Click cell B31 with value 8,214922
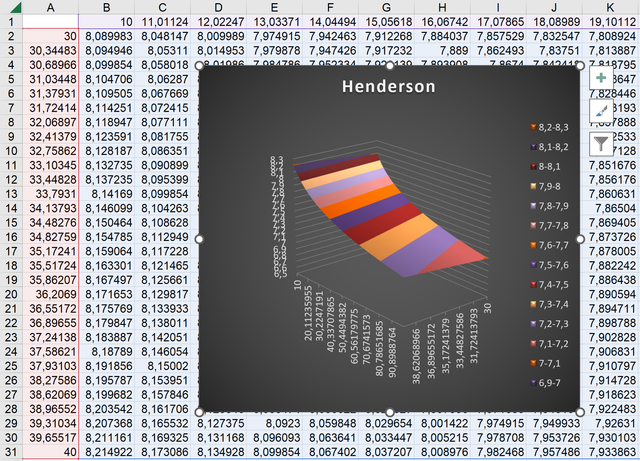This screenshot has width=640, height=461. coord(107,452)
